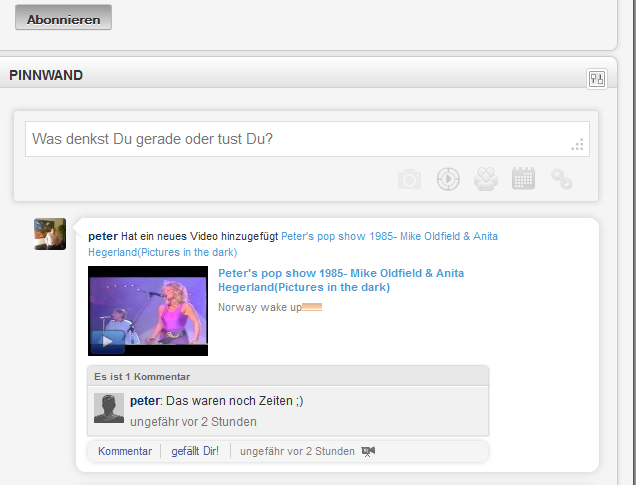Click the Kommentar link under the post

125,451
